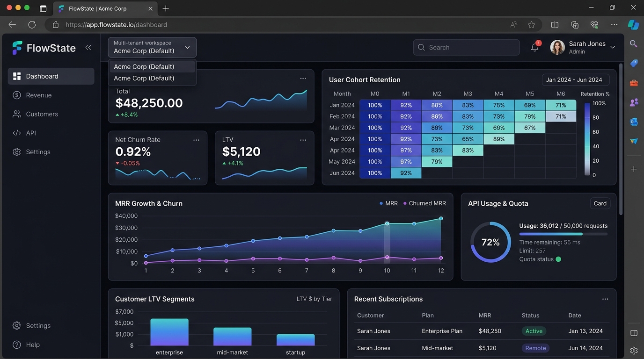
Task: Open the Recent Subscriptions three-dot menu
Action: (x=605, y=299)
